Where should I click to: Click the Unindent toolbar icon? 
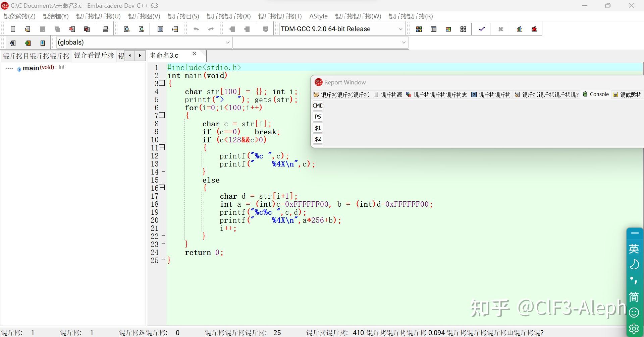[232, 29]
